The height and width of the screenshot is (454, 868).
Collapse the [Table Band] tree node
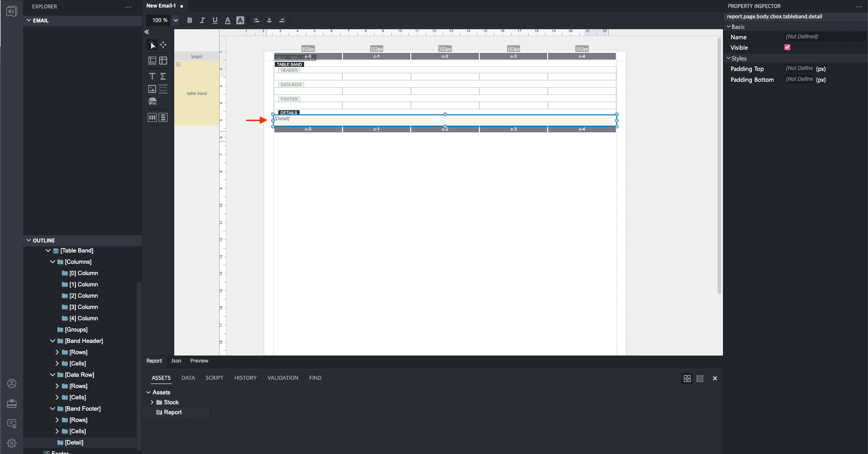coord(48,250)
